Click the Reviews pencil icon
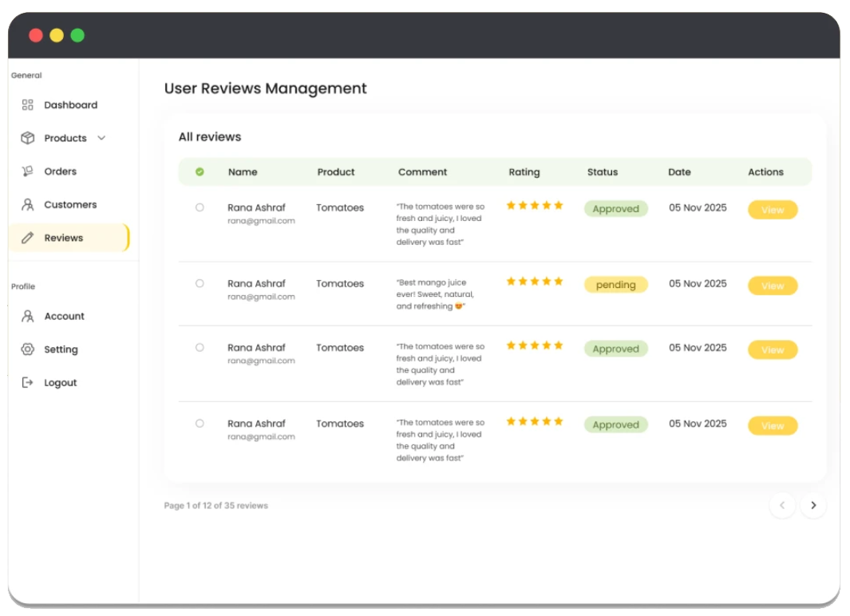The height and width of the screenshot is (616, 850). [x=28, y=238]
